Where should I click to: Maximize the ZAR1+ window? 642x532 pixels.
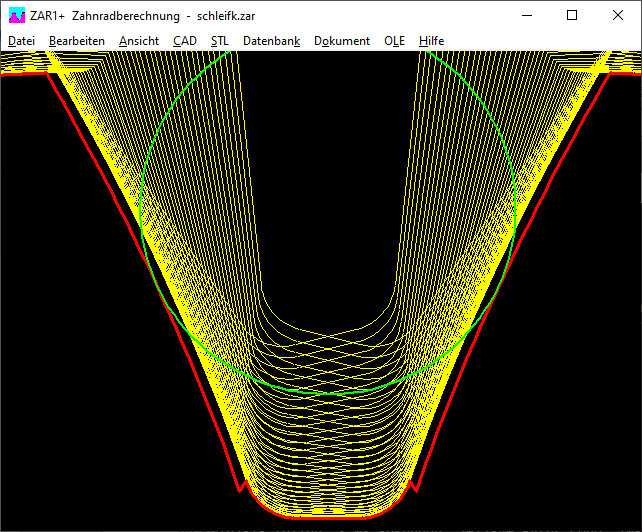point(572,15)
